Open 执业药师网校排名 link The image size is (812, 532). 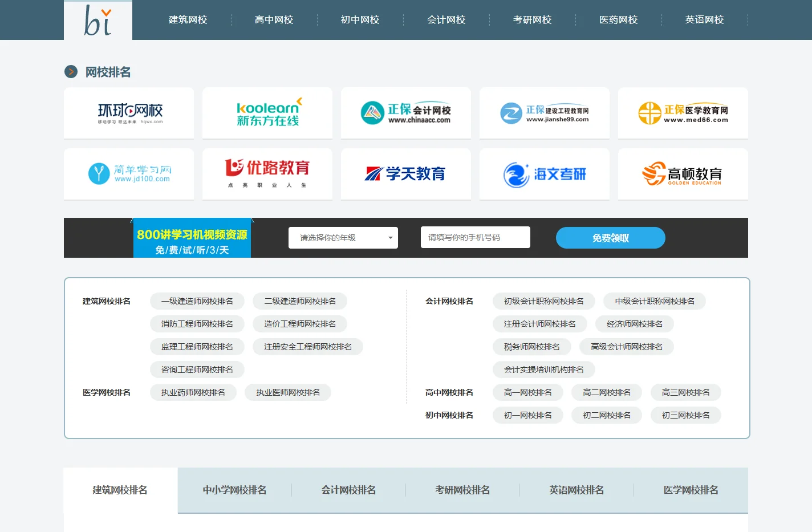(193, 392)
